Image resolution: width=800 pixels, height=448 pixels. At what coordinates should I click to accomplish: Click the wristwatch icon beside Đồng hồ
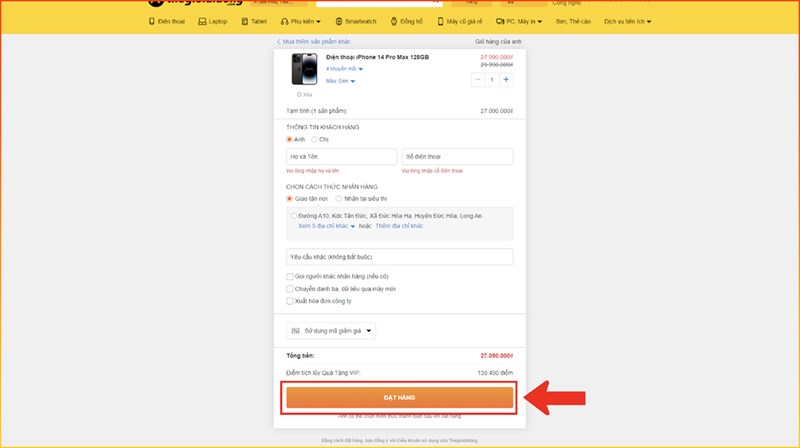coord(394,21)
